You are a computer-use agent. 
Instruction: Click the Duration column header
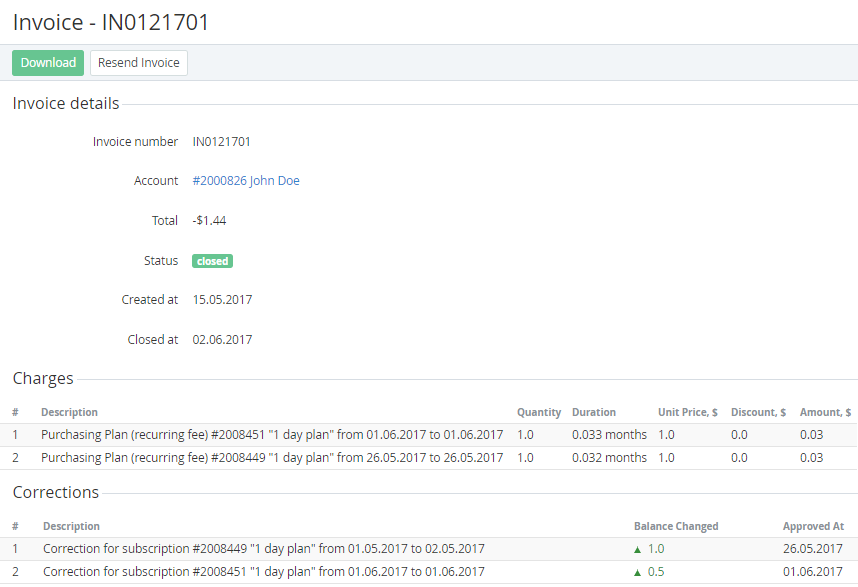594,412
